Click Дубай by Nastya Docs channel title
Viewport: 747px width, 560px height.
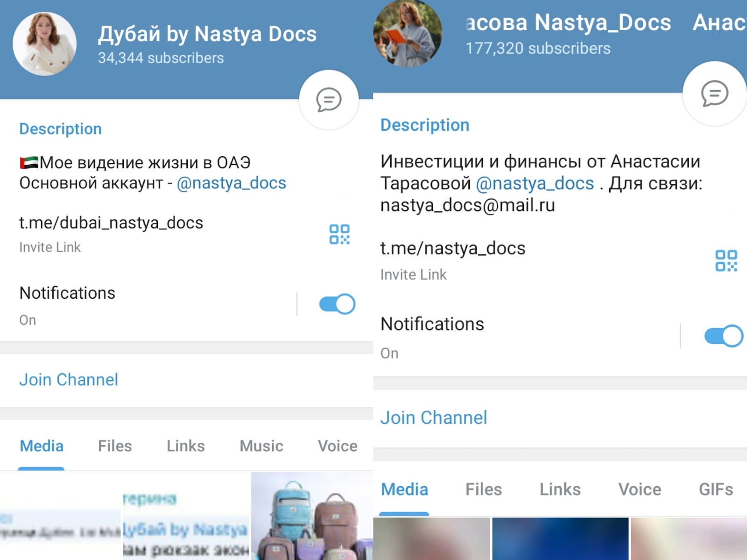coord(207,34)
